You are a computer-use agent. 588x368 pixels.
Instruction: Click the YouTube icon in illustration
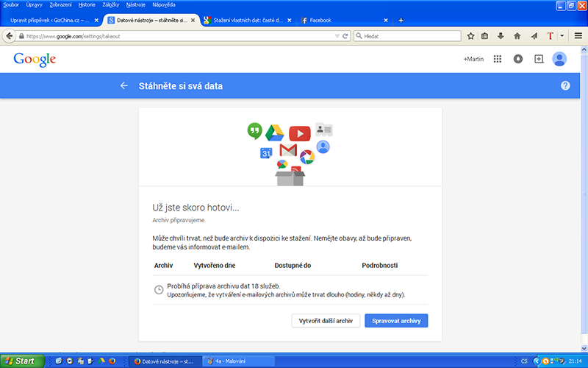300,133
